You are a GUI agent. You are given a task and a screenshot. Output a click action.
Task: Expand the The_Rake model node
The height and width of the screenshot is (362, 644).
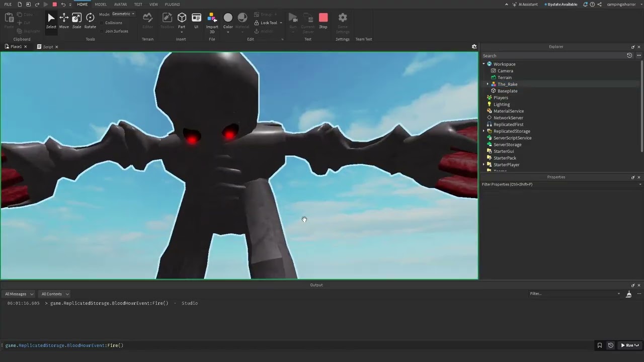click(488, 84)
